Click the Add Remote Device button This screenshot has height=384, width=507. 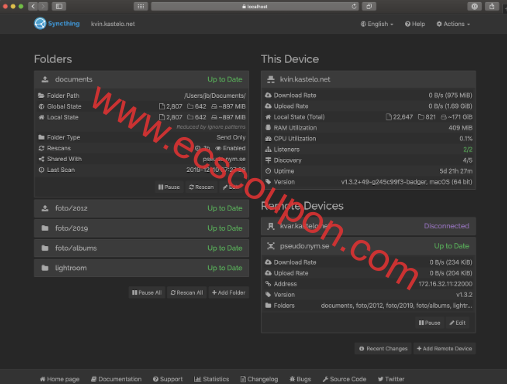[444, 349]
